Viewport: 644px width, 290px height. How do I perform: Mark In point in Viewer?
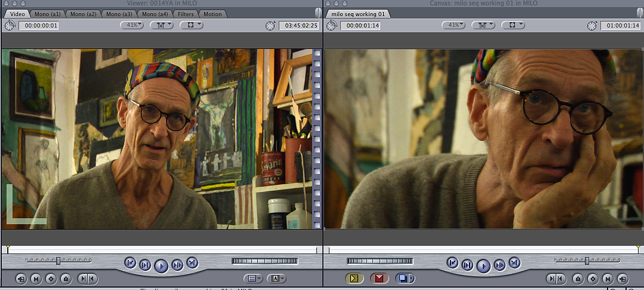(83, 279)
